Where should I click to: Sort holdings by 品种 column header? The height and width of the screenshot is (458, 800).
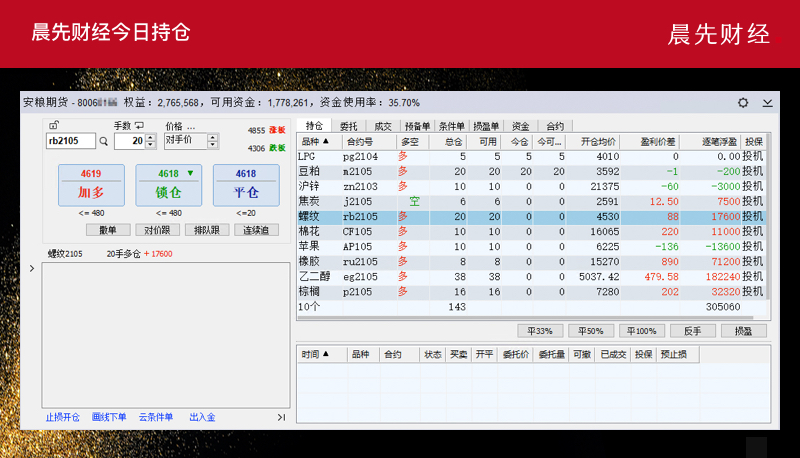(317, 142)
